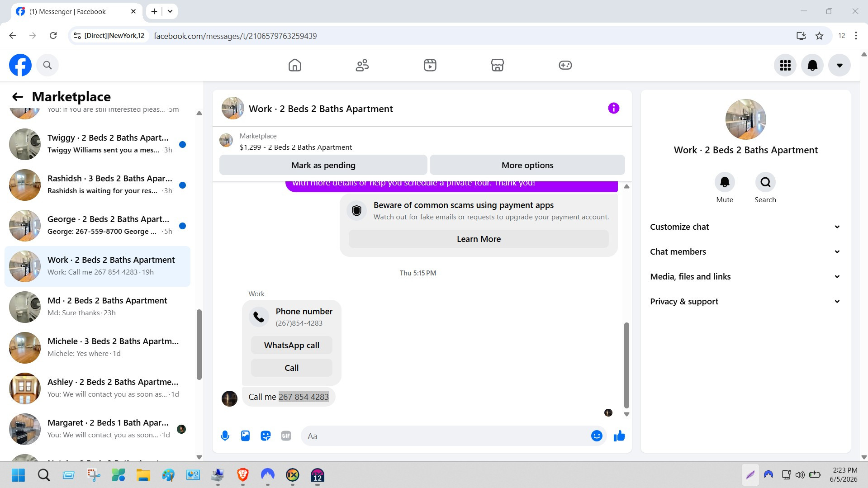Open Facebook home via logo
This screenshot has height=488, width=868.
pos(20,65)
